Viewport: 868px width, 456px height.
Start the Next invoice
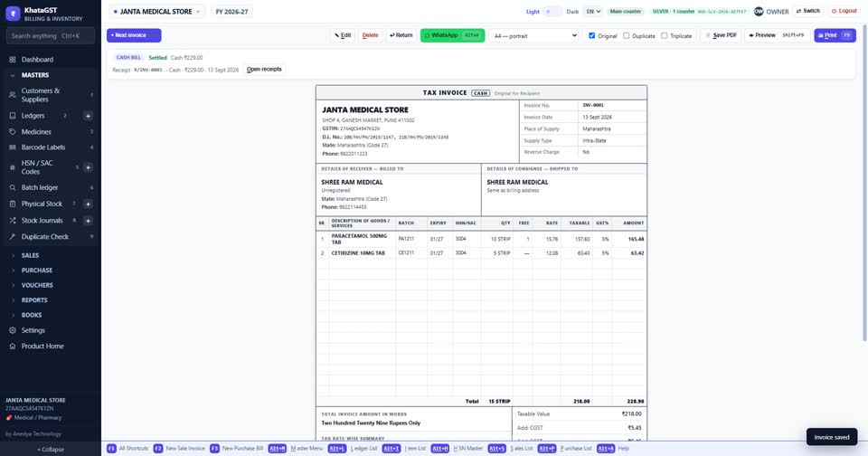[134, 35]
